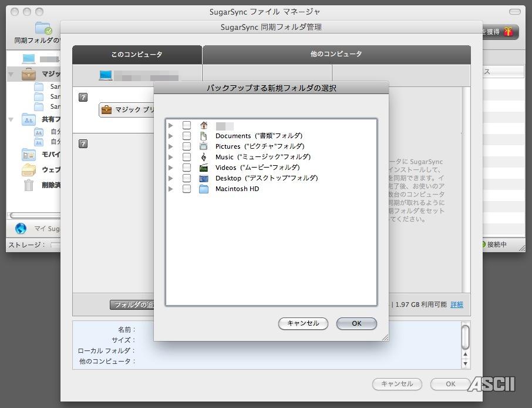Expand the Pictures folder row
This screenshot has height=408, width=532.
[x=171, y=146]
